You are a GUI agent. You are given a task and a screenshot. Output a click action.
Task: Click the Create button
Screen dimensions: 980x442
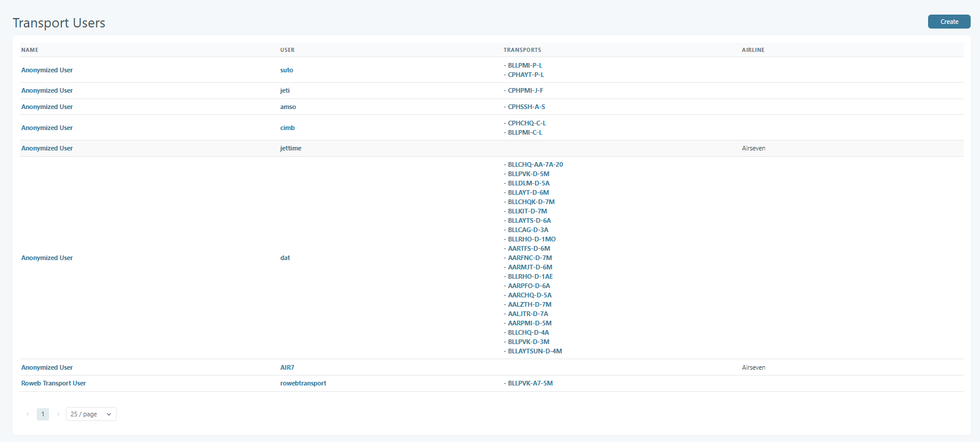(949, 22)
